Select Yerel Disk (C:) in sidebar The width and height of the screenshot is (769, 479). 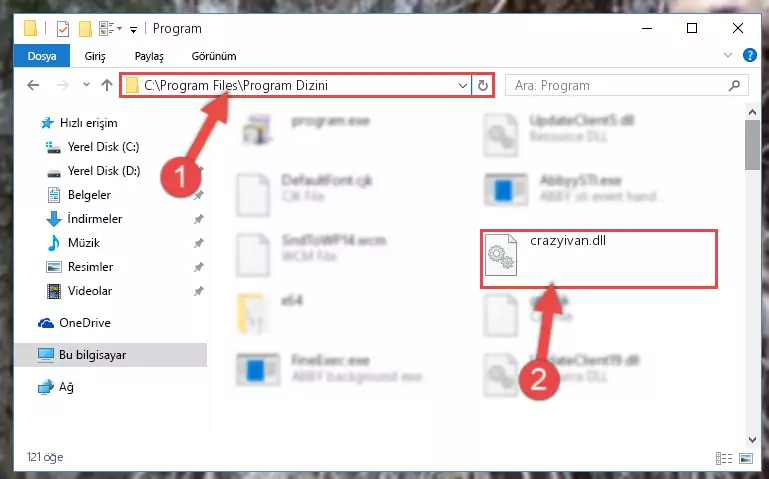[x=103, y=147]
